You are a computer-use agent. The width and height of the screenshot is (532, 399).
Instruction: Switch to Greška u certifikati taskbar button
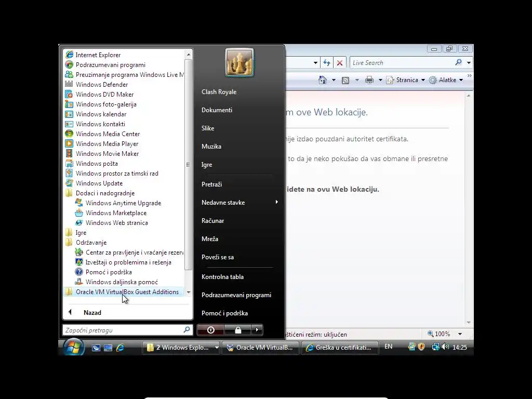click(x=340, y=348)
